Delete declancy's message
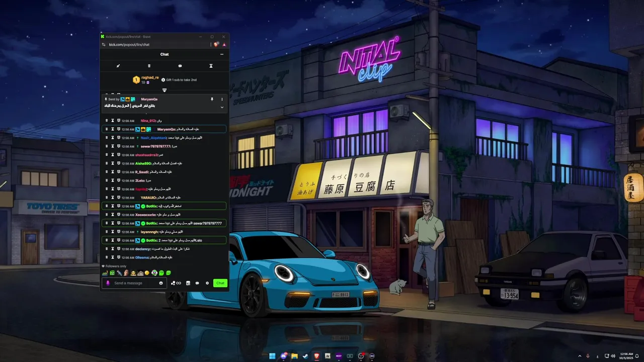This screenshot has width=644, height=362. tap(107, 249)
